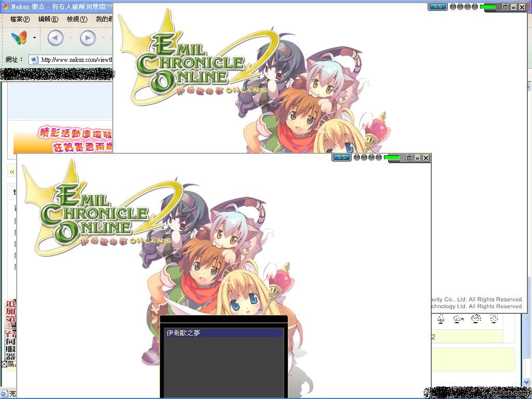532x399 pixels.
Task: Click the page icon inside the address bar
Action: (34, 60)
